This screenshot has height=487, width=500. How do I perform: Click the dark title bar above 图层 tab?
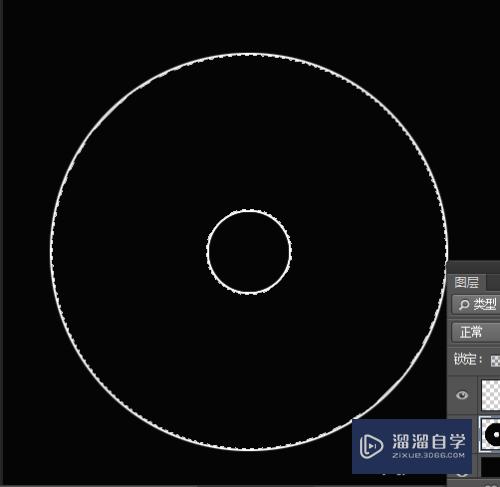(473, 267)
